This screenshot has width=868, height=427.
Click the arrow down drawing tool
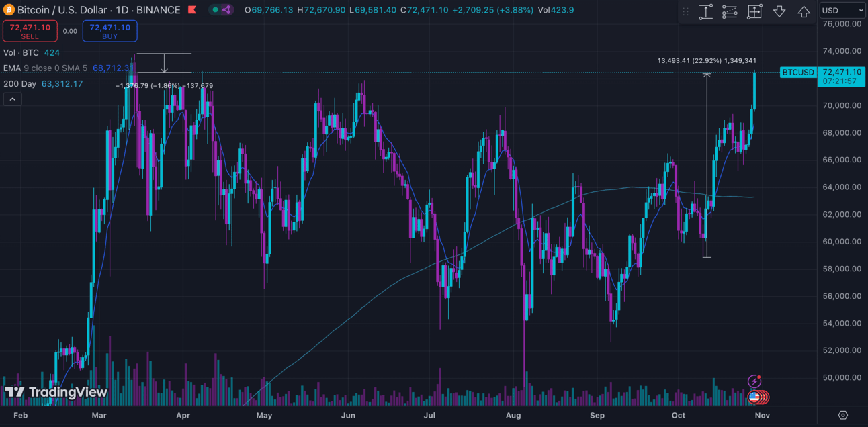pos(779,11)
